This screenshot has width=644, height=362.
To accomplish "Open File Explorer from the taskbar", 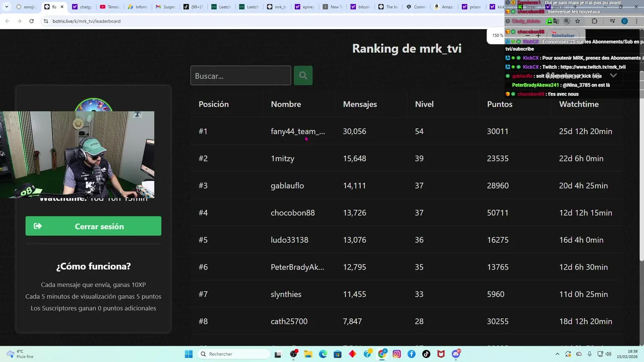I will pyautogui.click(x=308, y=354).
